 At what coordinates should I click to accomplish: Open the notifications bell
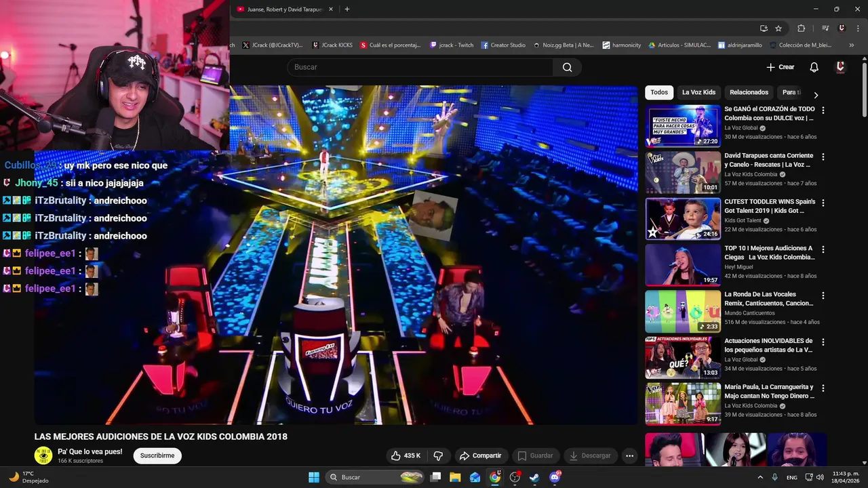814,67
